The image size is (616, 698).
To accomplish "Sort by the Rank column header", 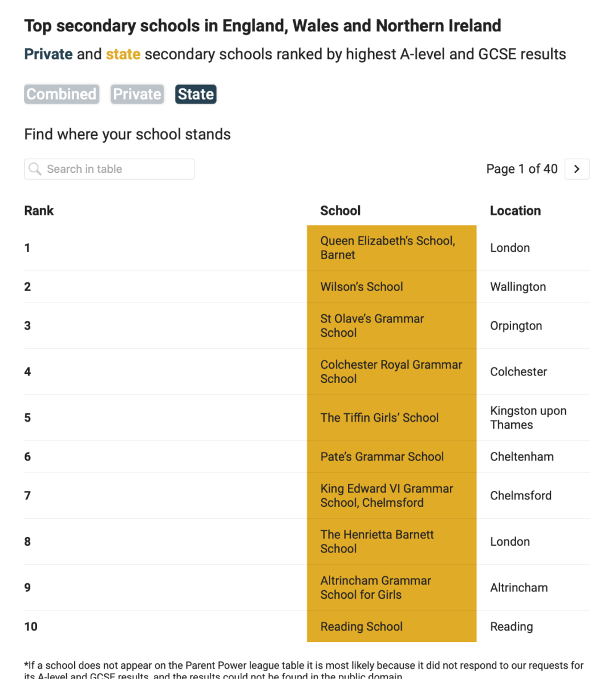I will 39,211.
